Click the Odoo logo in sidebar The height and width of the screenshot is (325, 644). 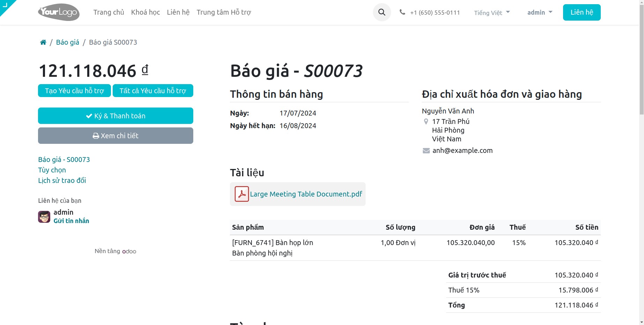pyautogui.click(x=129, y=251)
